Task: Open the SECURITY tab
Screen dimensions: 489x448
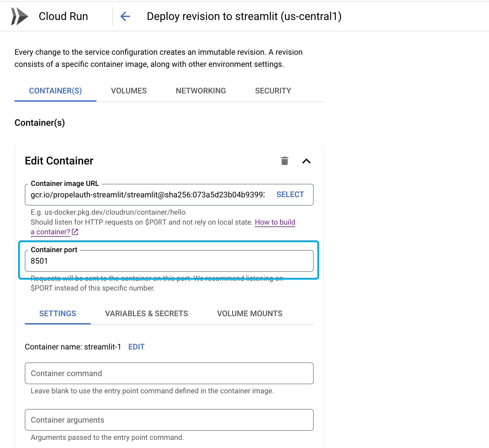Action: (273, 91)
